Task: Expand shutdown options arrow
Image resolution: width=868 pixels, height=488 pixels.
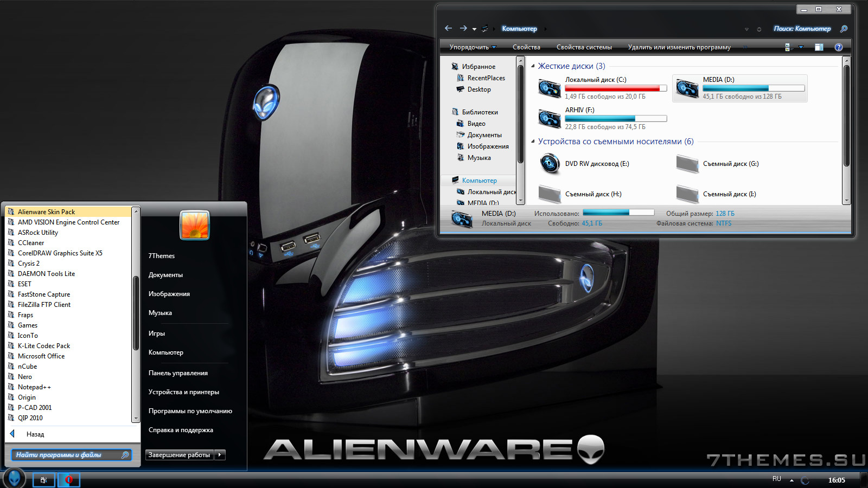Action: pyautogui.click(x=220, y=455)
